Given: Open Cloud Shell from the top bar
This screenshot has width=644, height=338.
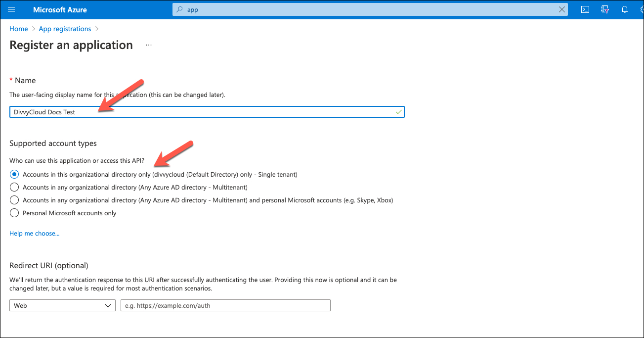Looking at the screenshot, I should [585, 9].
